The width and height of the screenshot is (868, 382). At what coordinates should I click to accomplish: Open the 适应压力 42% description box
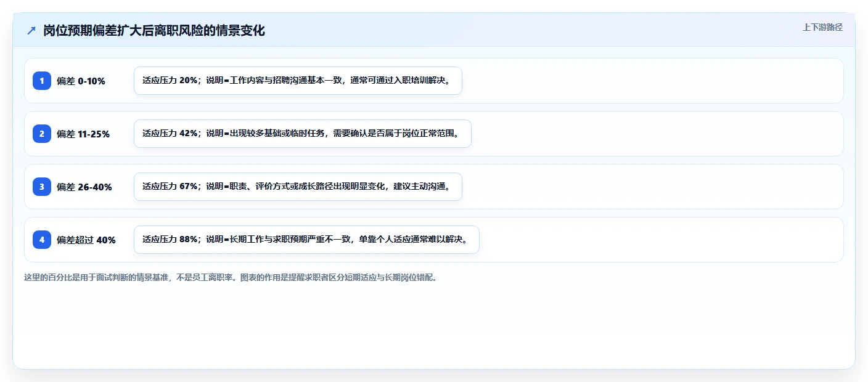coord(303,134)
